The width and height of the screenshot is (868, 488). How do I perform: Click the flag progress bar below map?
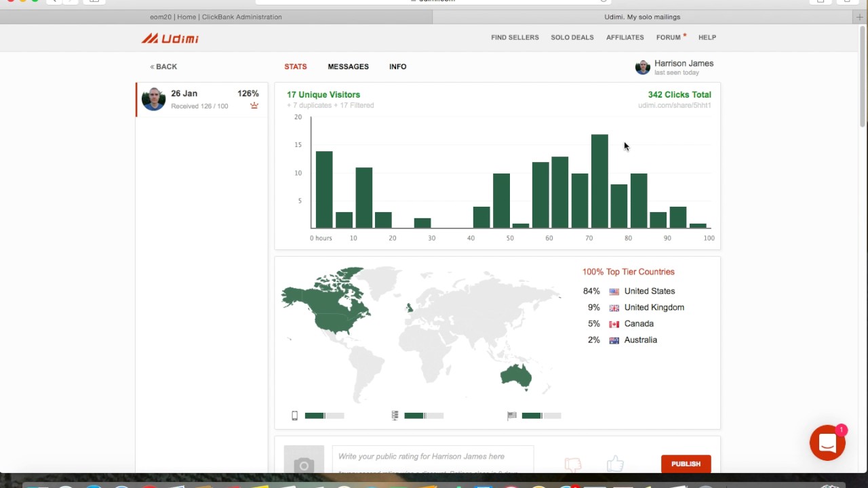click(x=541, y=415)
